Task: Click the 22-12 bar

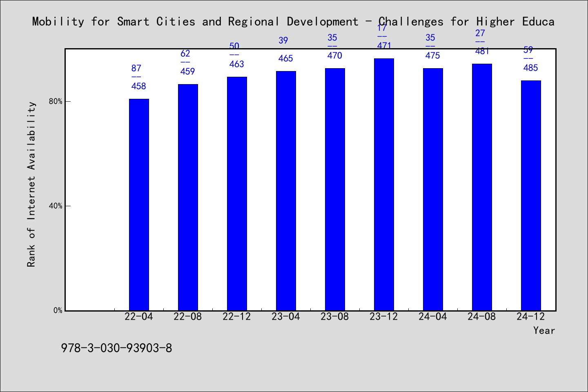Action: (x=237, y=194)
